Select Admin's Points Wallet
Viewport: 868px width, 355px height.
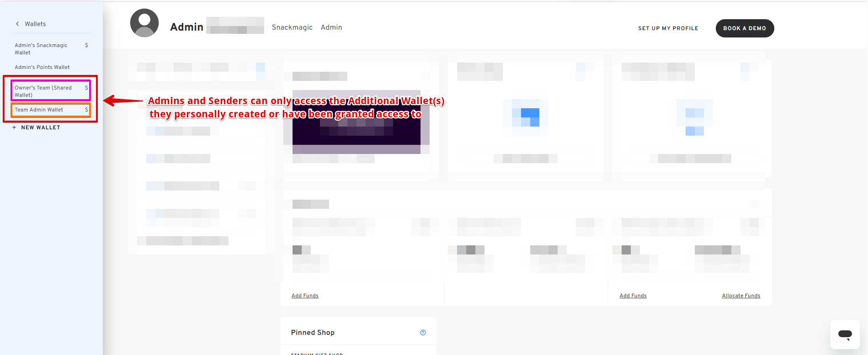click(42, 67)
